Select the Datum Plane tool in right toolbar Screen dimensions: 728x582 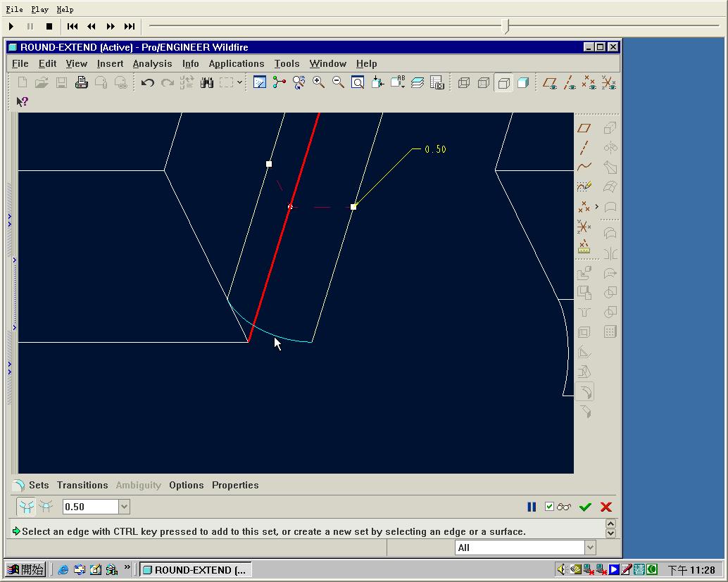pos(584,128)
